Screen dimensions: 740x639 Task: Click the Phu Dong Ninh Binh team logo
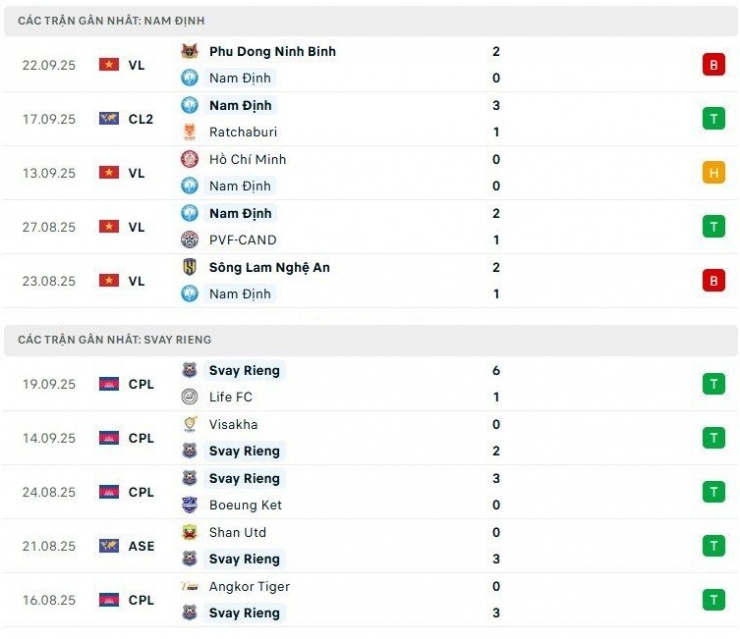pyautogui.click(x=189, y=51)
